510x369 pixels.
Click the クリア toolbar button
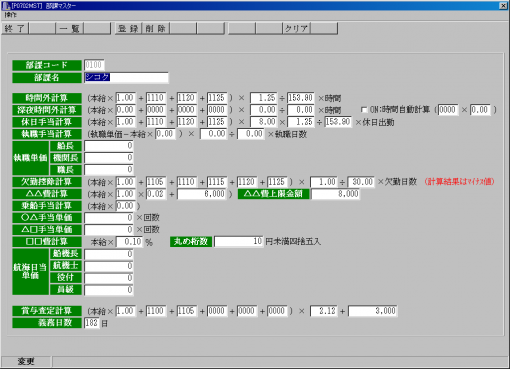click(x=297, y=29)
